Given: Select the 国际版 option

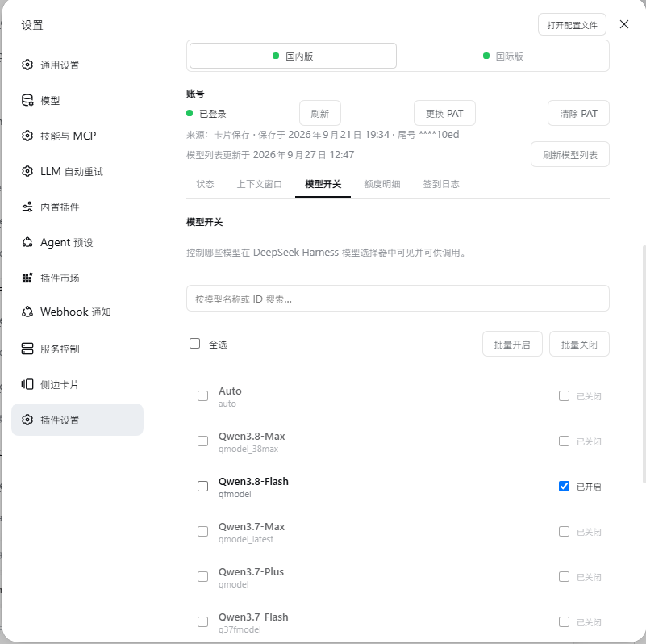Looking at the screenshot, I should coord(503,56).
